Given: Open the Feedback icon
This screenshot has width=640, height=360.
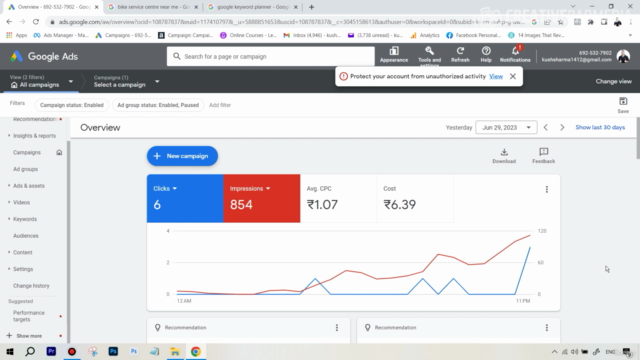Looking at the screenshot, I should [543, 156].
